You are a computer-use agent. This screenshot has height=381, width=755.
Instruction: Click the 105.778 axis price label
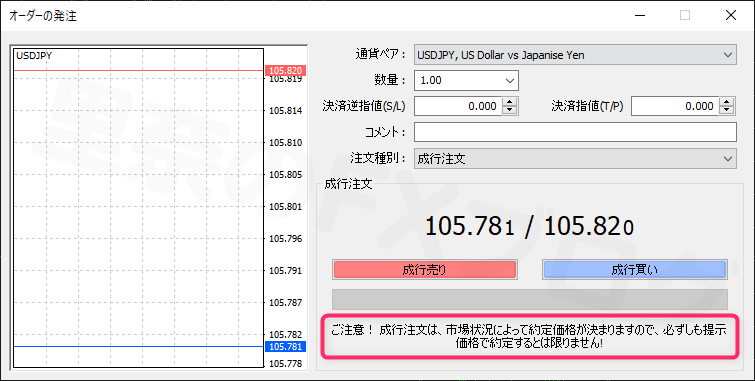coord(286,363)
